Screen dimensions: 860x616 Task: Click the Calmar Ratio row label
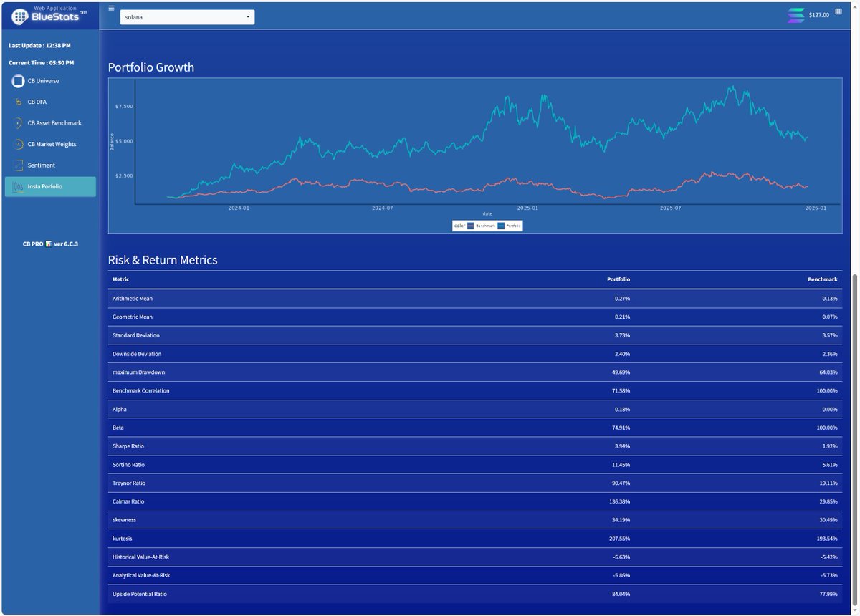(x=128, y=501)
